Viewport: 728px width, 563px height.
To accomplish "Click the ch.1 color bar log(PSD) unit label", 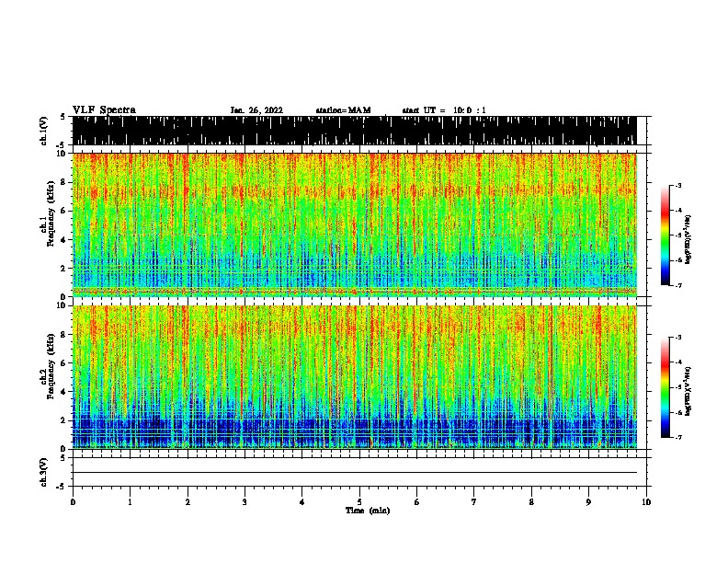I will [x=688, y=239].
